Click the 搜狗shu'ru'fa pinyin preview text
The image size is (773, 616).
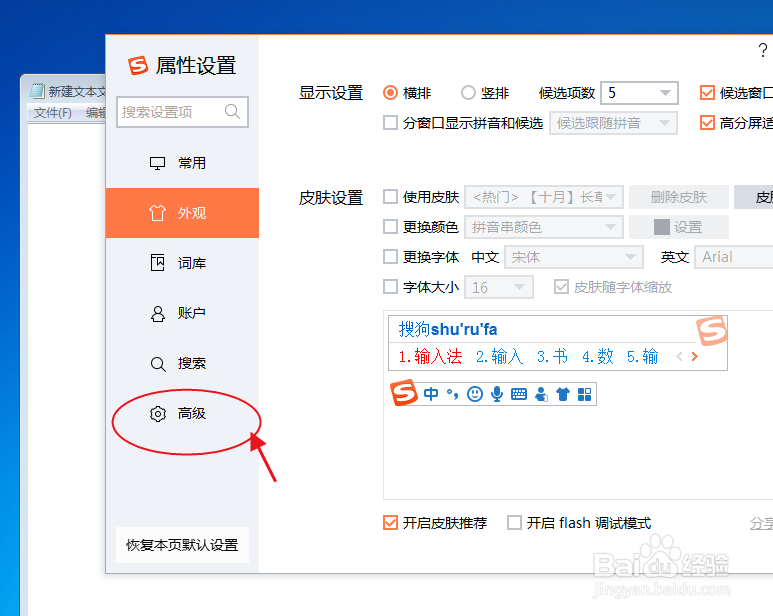coord(448,329)
